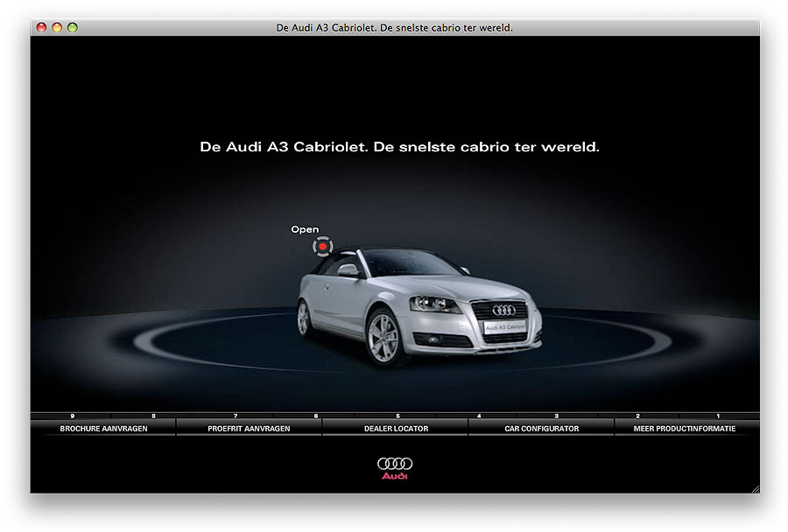Open Proefrit Aanvragen menu item
Viewport: 788px width, 532px height.
click(x=249, y=429)
